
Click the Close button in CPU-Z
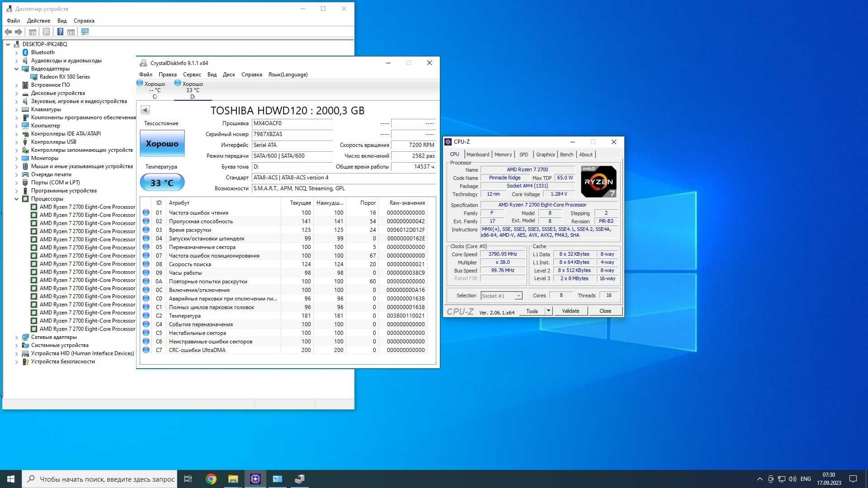tap(605, 311)
